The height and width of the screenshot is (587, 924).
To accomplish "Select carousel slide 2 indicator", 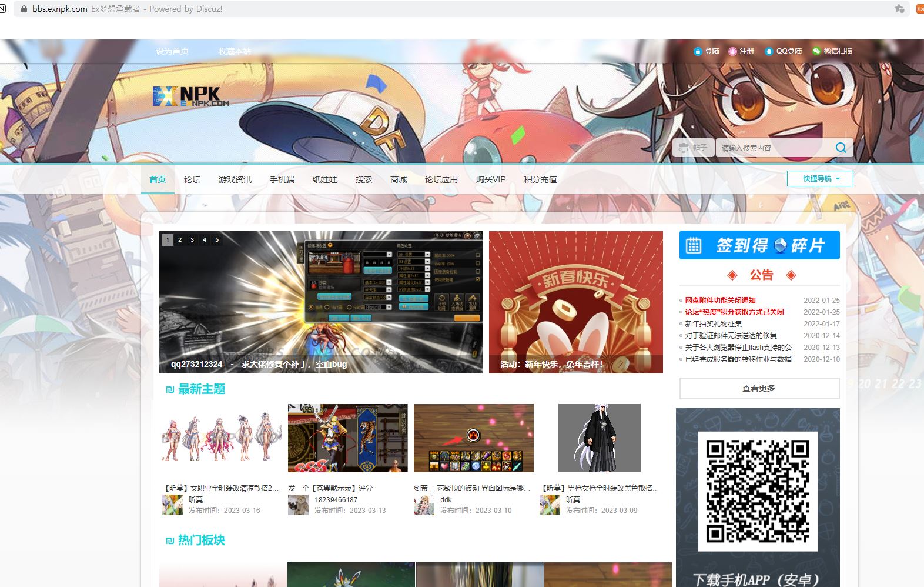I will click(180, 240).
